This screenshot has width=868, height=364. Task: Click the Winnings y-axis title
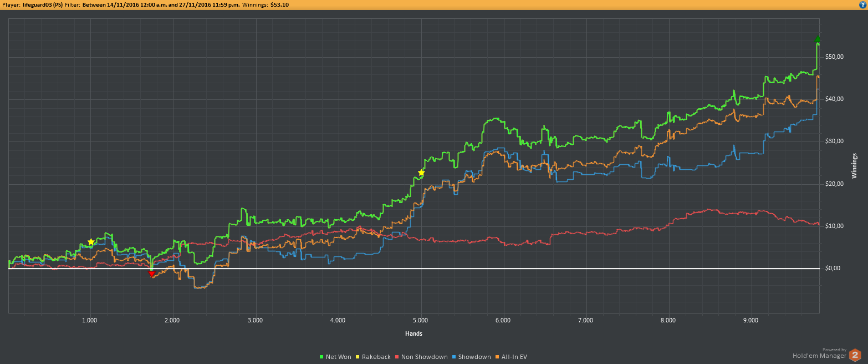point(854,165)
